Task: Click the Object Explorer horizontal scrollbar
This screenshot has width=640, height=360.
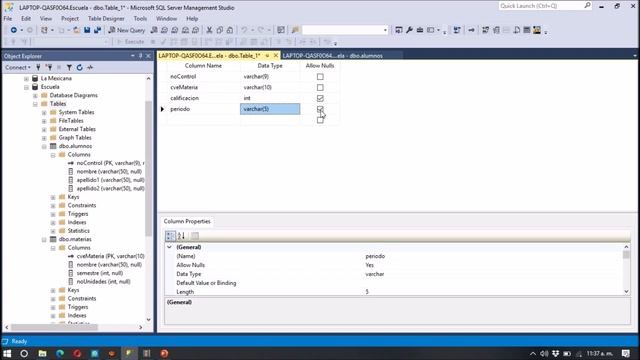Action: pyautogui.click(x=54, y=327)
